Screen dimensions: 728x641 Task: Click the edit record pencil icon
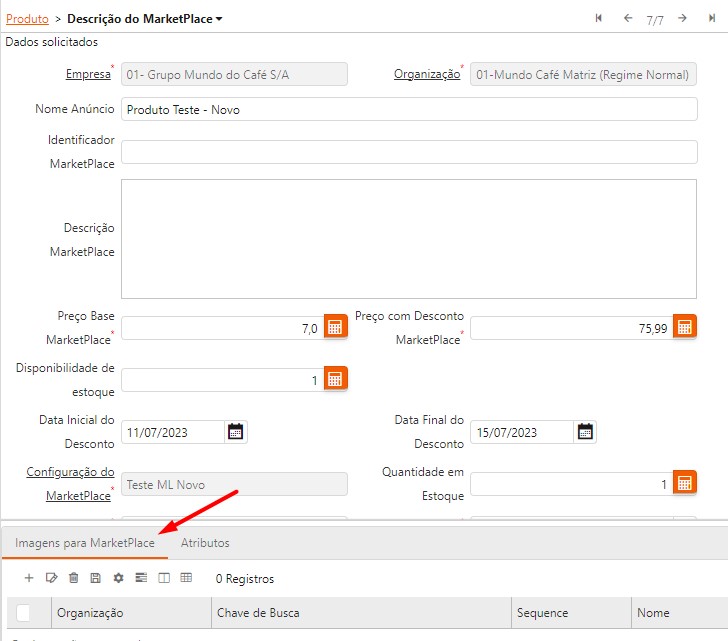coord(52,578)
